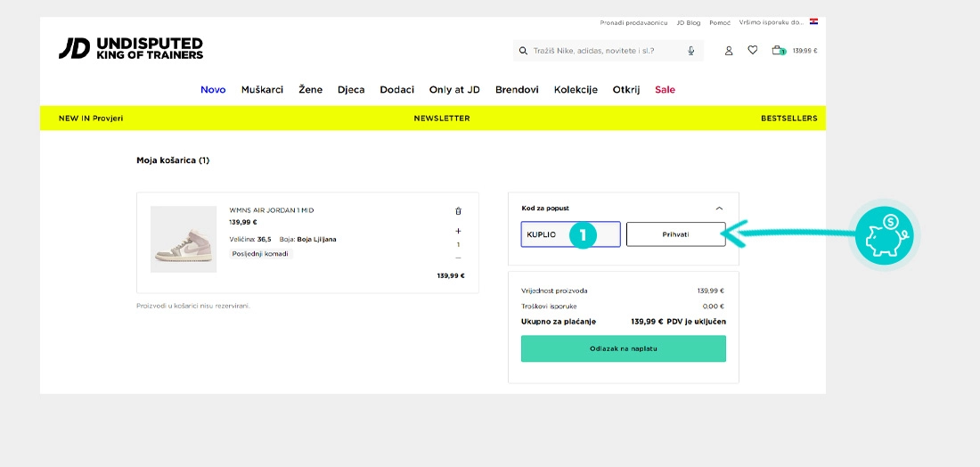Click the NEW IN Provjeri banner link

click(x=91, y=119)
